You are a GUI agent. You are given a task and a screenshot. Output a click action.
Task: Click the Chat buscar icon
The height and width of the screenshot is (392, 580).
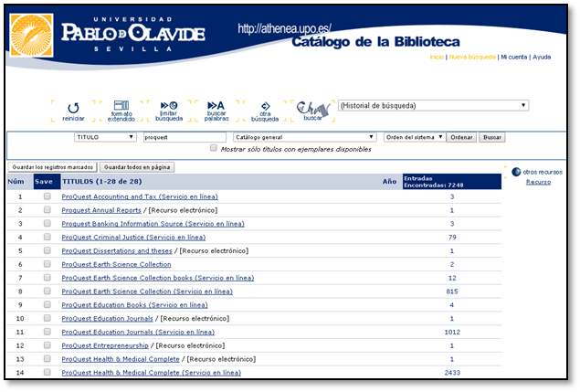pyautogui.click(x=312, y=108)
